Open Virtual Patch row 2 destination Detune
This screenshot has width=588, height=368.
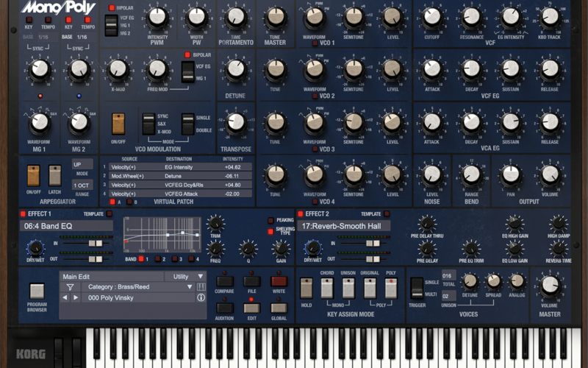191,176
